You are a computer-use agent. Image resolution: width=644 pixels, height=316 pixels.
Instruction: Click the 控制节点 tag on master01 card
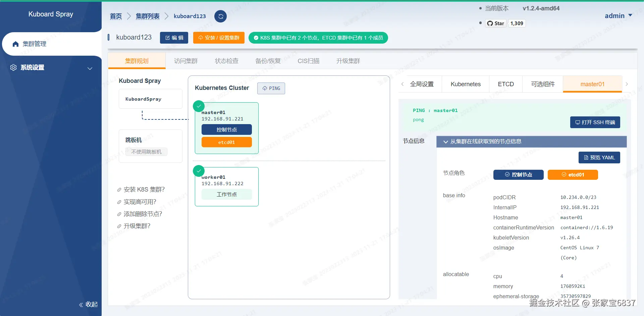click(x=227, y=129)
